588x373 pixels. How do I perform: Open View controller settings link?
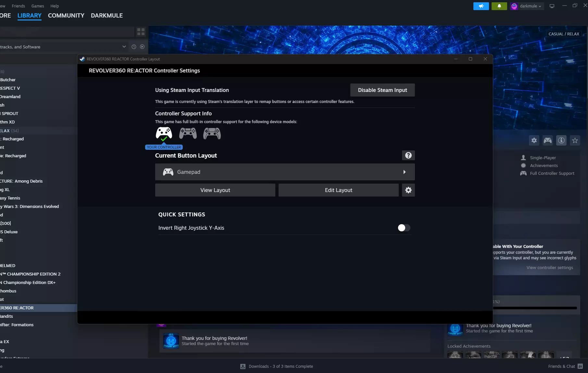click(550, 268)
